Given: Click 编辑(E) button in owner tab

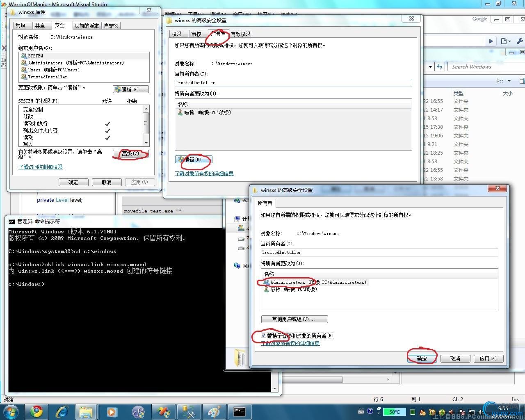Looking at the screenshot, I should (193, 160).
